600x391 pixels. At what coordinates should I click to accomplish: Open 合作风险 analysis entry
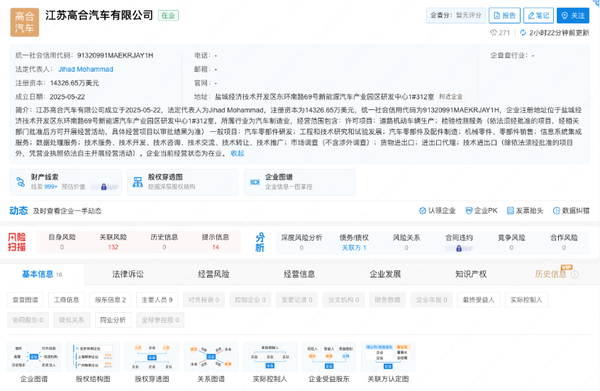[564, 243]
